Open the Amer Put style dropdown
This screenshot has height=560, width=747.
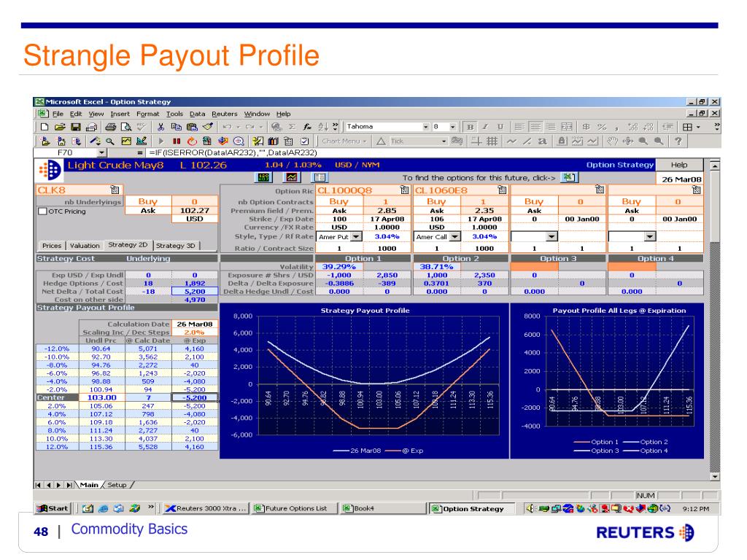point(356,237)
